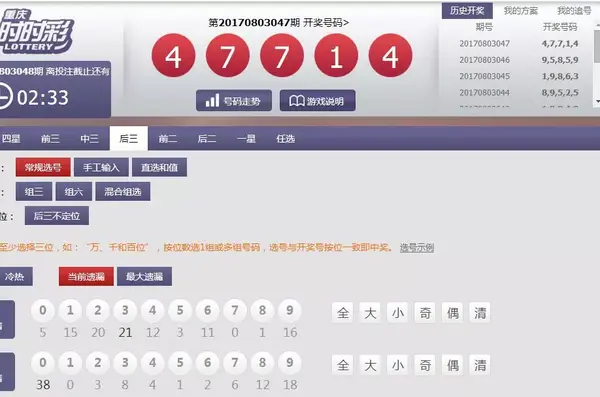Choose the 后三不定位 option
600x397 pixels.
pos(57,216)
